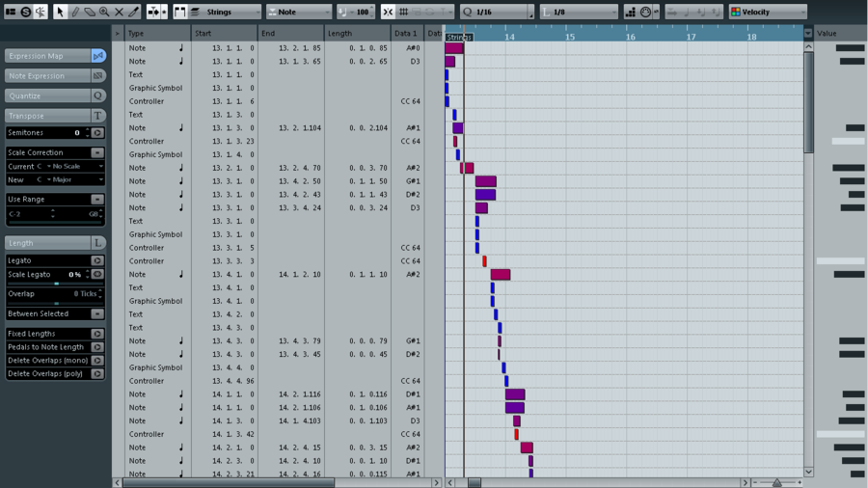Toggle the Use Range option
868x488 pixels.
point(97,200)
